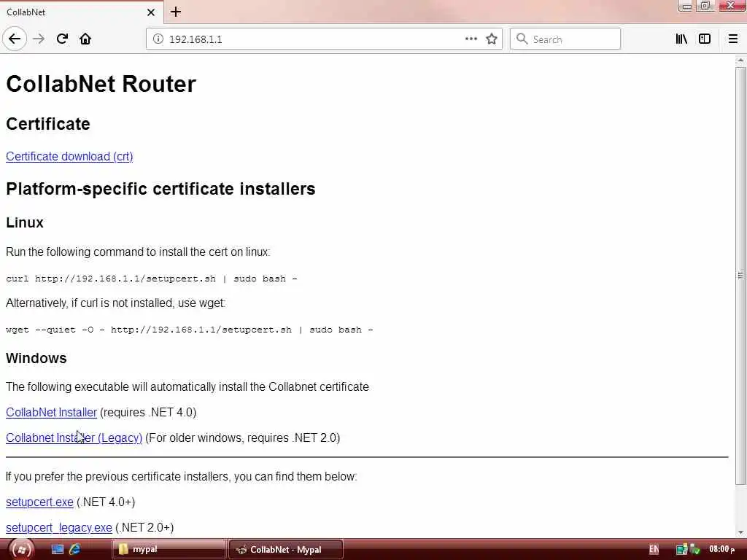This screenshot has width=747, height=560.
Task: Click the curl setupcert.sh command text
Action: pos(152,279)
